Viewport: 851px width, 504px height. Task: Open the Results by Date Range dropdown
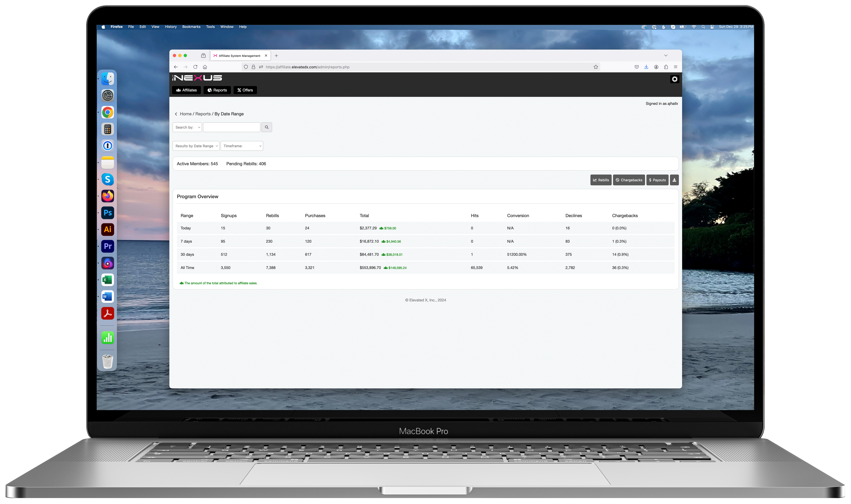click(196, 146)
